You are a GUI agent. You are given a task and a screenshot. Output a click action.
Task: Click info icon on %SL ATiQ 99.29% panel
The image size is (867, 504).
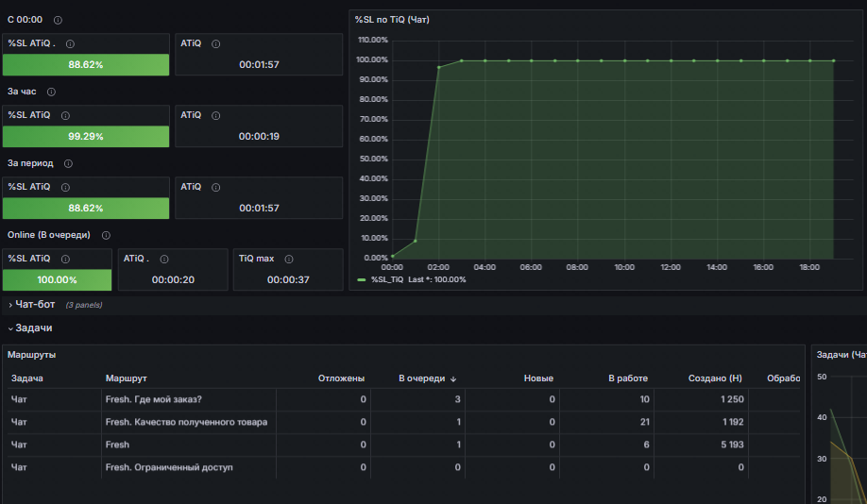[x=65, y=115]
